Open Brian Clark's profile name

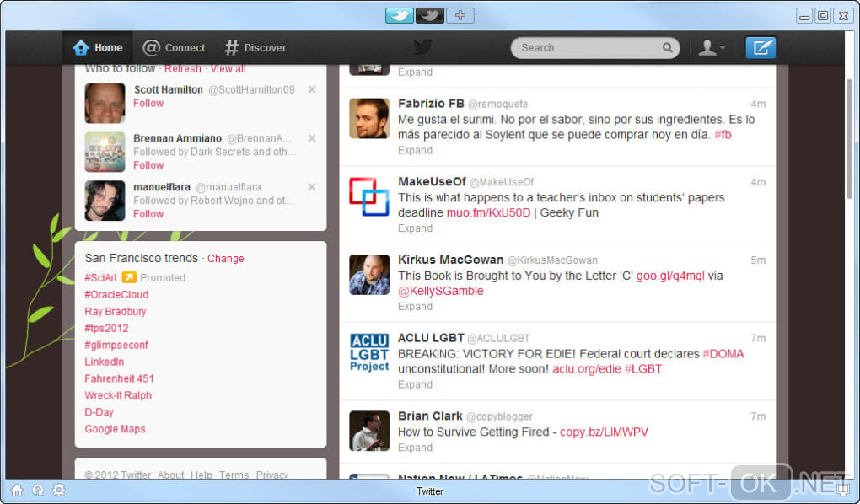tap(430, 416)
